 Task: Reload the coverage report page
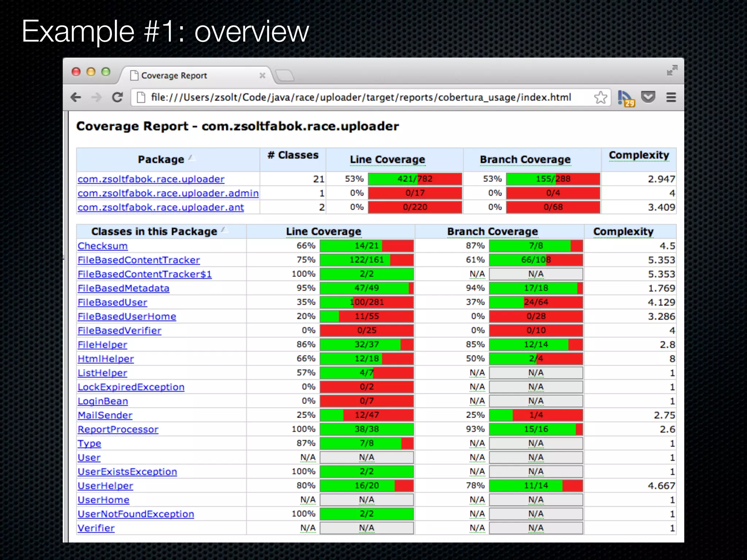pyautogui.click(x=117, y=97)
